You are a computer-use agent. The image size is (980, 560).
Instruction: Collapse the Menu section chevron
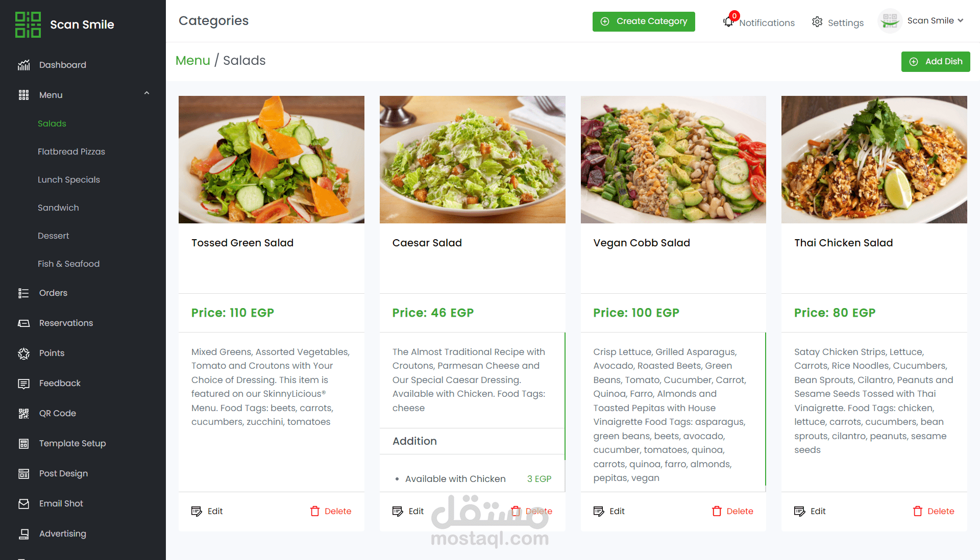(x=146, y=93)
